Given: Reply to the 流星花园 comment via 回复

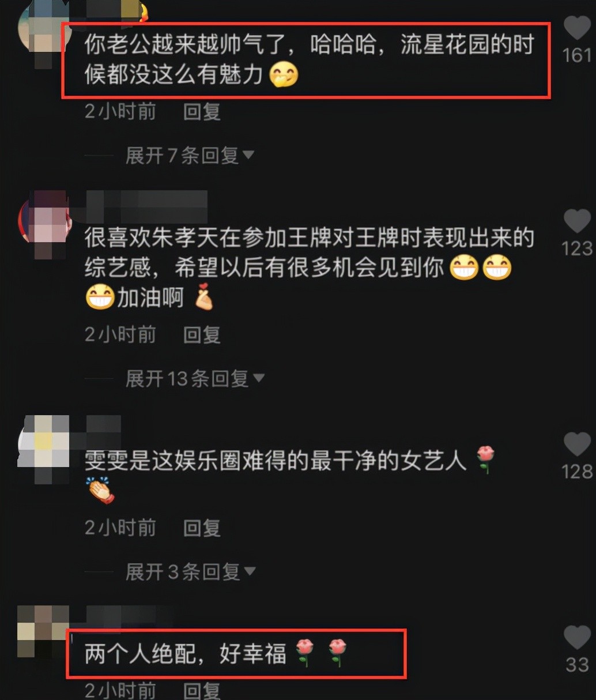Looking at the screenshot, I should point(202,111).
